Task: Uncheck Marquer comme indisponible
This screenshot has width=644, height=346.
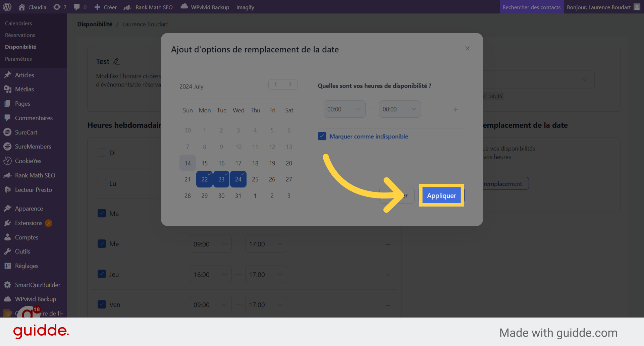Action: tap(322, 136)
